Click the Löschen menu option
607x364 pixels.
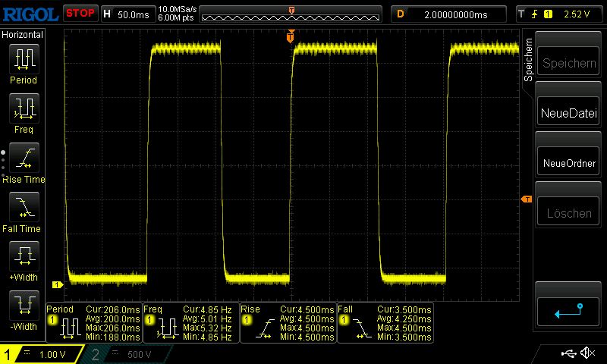[x=568, y=213]
